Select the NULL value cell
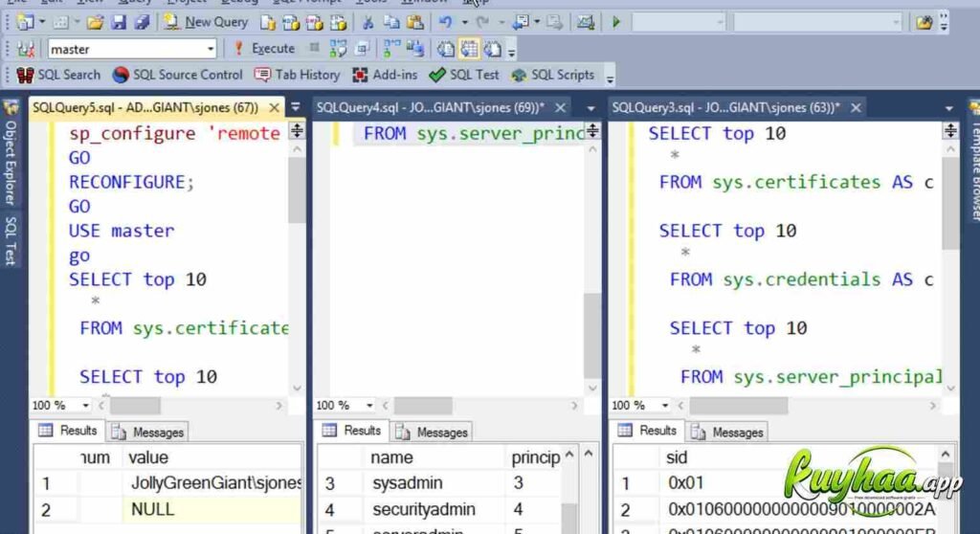980x534 pixels. tap(212, 510)
